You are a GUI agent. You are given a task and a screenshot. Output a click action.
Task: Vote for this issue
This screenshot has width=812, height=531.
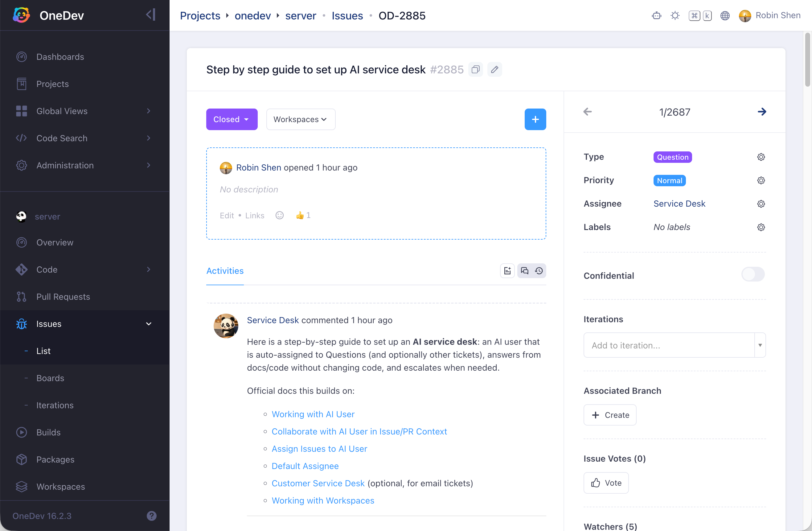coord(606,483)
